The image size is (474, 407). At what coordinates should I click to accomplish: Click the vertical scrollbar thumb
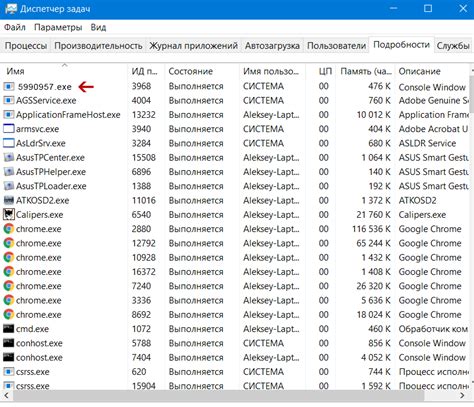(472, 94)
